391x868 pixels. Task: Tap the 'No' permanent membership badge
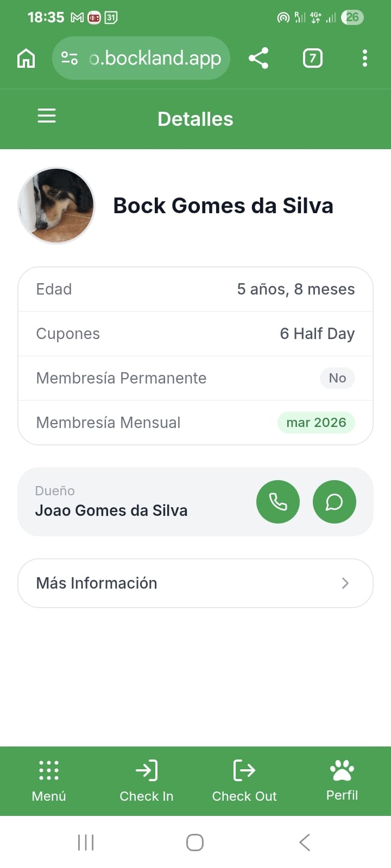point(337,378)
